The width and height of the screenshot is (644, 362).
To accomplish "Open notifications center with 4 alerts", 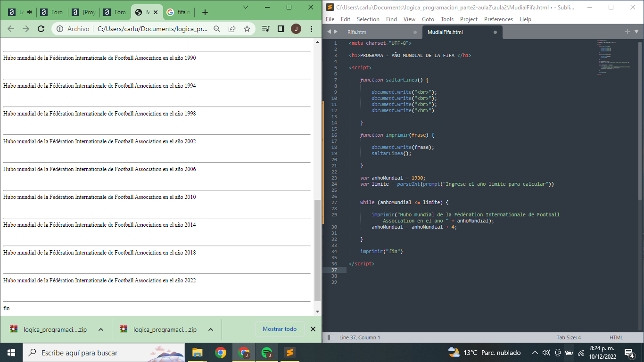I will (x=629, y=353).
